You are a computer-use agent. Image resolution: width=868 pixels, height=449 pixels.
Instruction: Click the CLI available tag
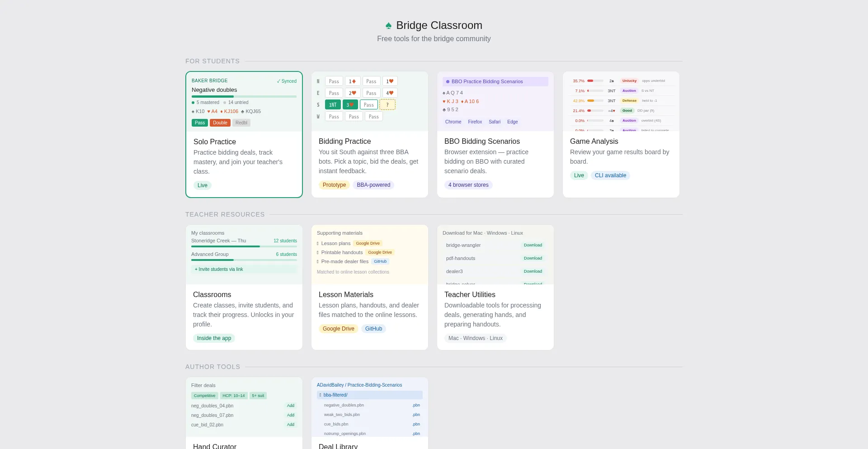[610, 175]
